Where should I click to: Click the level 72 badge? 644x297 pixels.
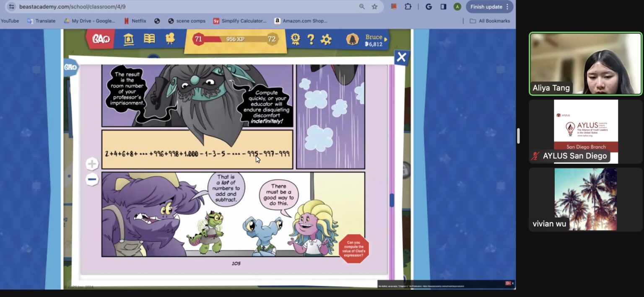[272, 39]
